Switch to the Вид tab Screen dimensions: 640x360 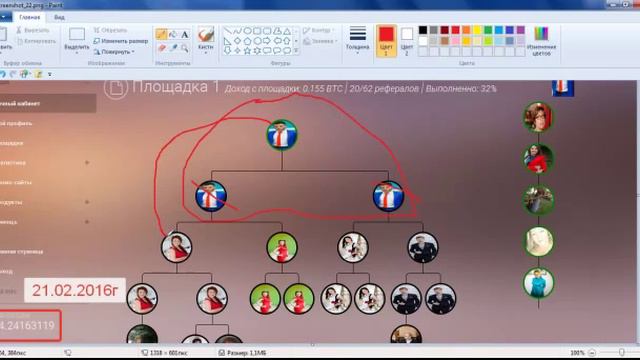pyautogui.click(x=59, y=17)
